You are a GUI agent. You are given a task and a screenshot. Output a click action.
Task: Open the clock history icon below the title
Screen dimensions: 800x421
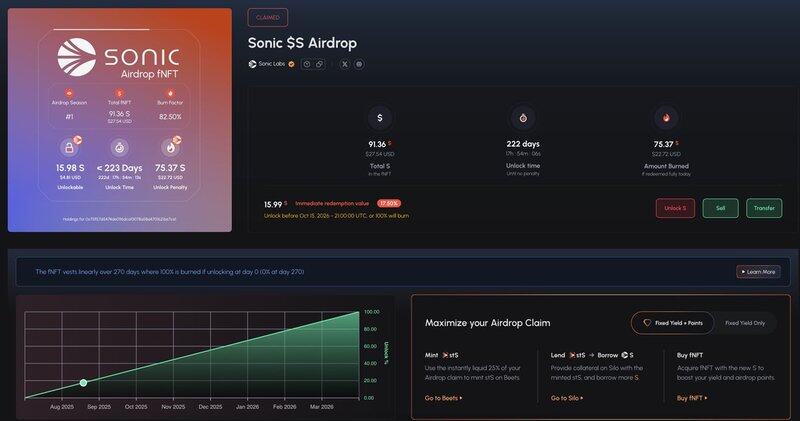306,64
